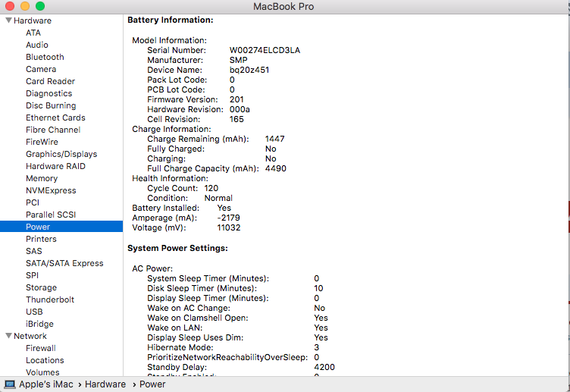Click the Amperage value -2179

pyautogui.click(x=228, y=218)
